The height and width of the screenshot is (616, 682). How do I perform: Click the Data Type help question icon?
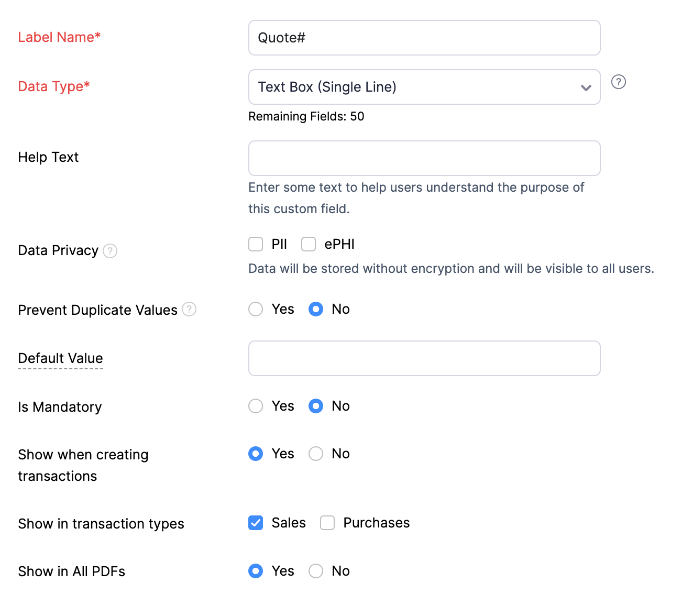point(619,82)
